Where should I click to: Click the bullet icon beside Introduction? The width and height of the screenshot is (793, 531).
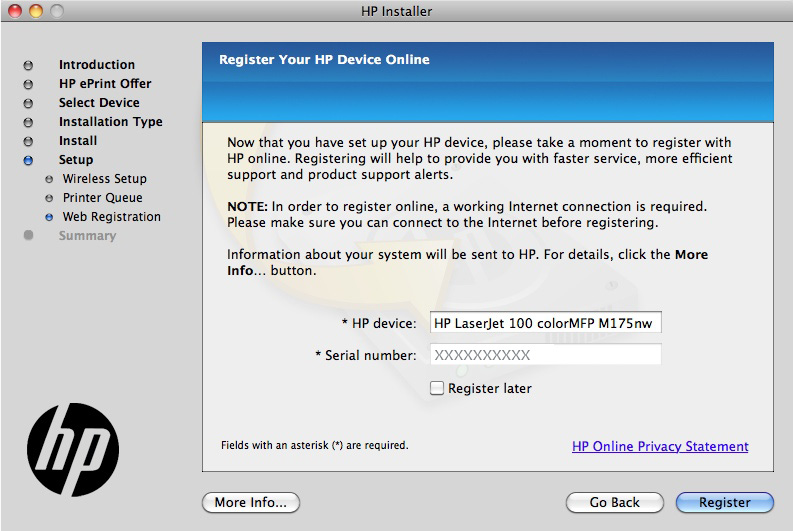pyautogui.click(x=28, y=65)
